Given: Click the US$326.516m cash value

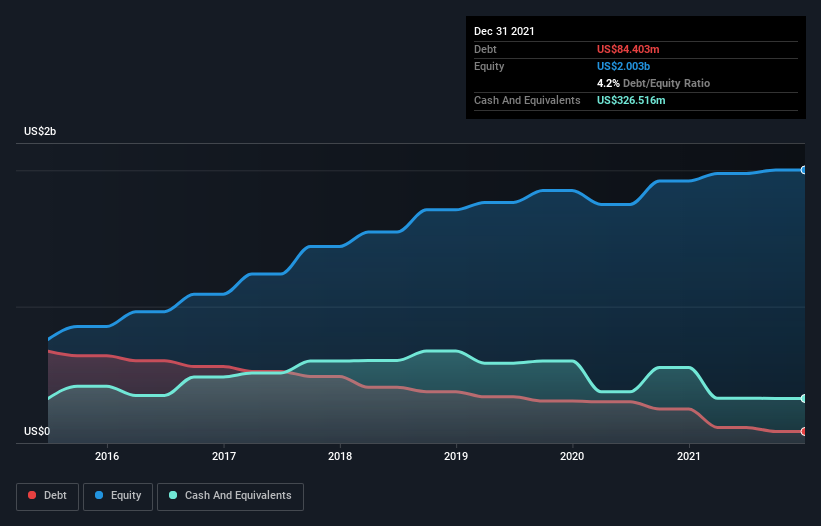Looking at the screenshot, I should 631,100.
